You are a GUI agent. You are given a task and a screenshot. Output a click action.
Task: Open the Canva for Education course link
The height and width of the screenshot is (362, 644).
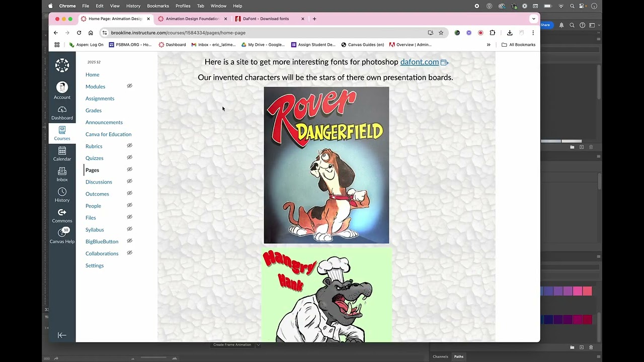[x=108, y=134]
